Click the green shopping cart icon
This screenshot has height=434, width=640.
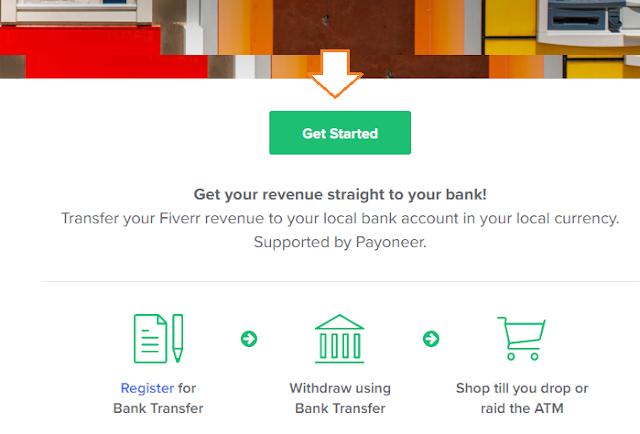(x=521, y=338)
